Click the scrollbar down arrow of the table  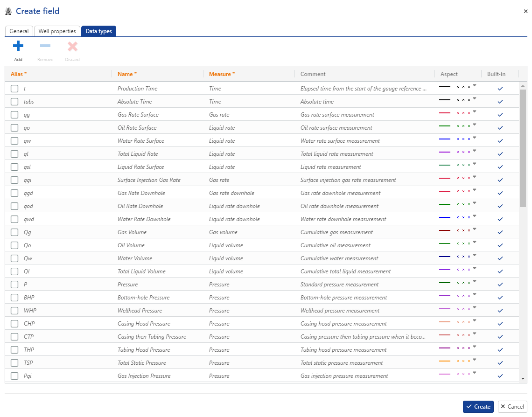(523, 379)
